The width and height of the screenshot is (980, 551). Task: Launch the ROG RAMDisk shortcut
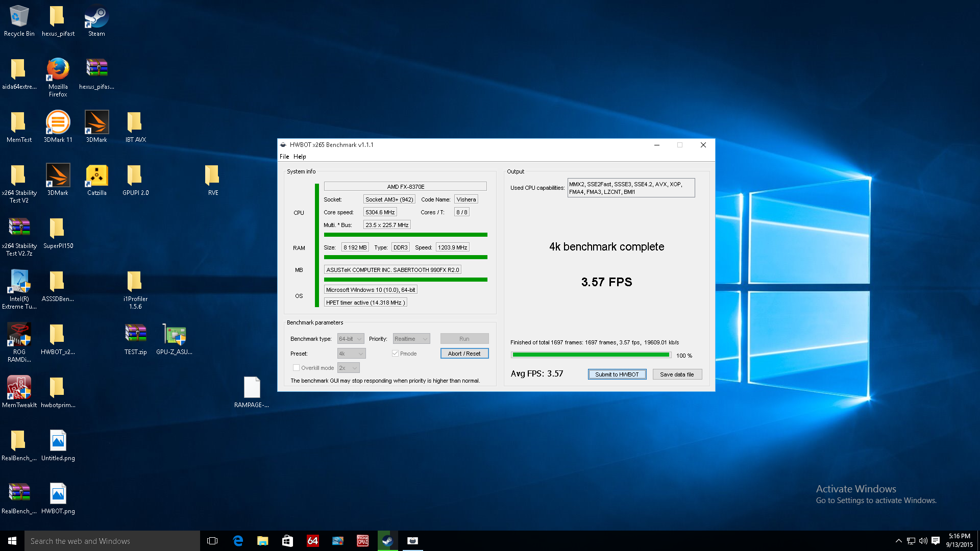19,342
